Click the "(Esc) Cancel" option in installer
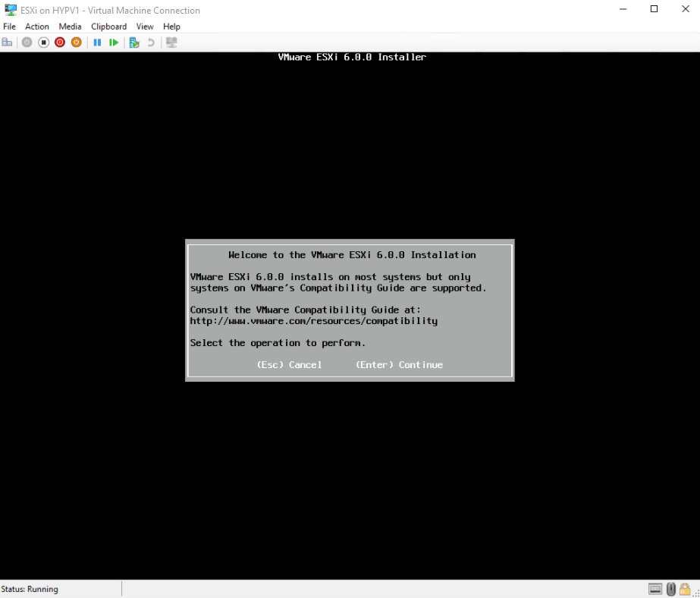Viewport: 700px width, 598px height. click(289, 365)
